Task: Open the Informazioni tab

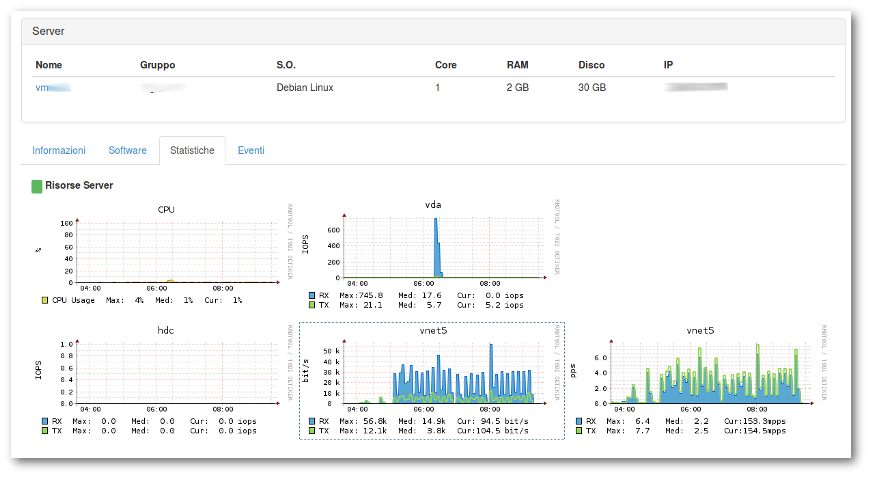Action: pos(59,150)
